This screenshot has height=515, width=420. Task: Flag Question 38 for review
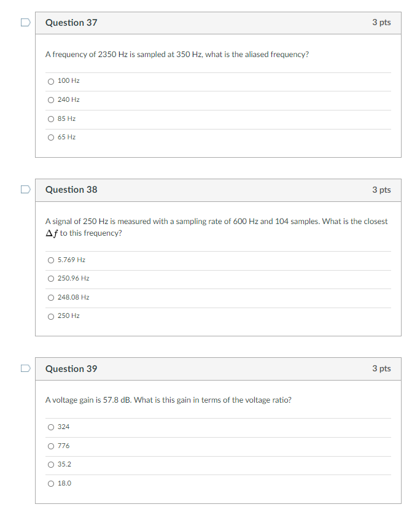point(26,190)
